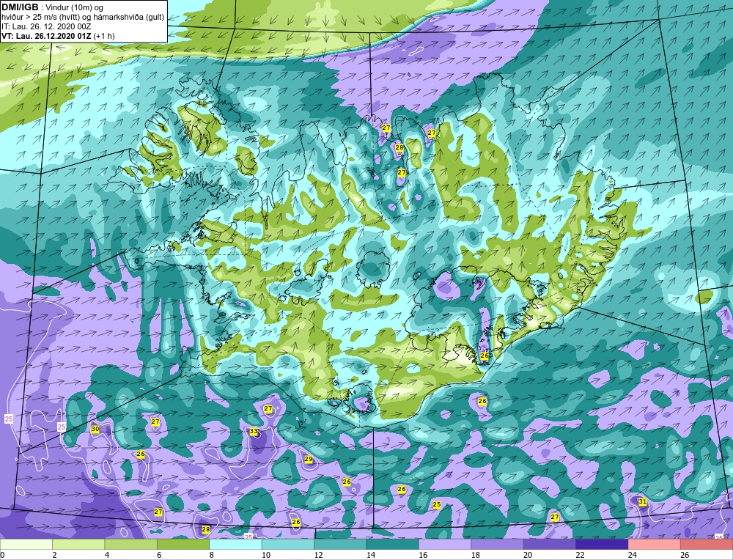
Task: Pick the medium green 4–6 m/s legend swatch
Action: (131, 545)
